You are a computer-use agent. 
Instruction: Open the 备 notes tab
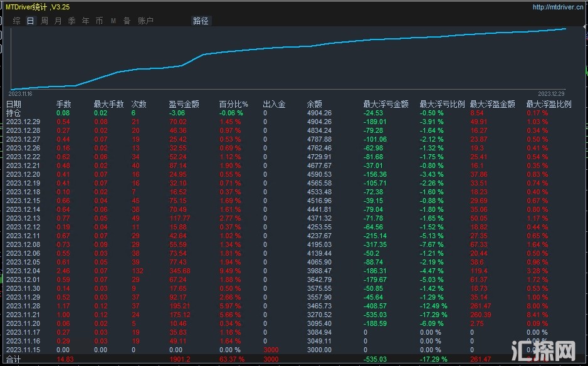click(x=127, y=21)
